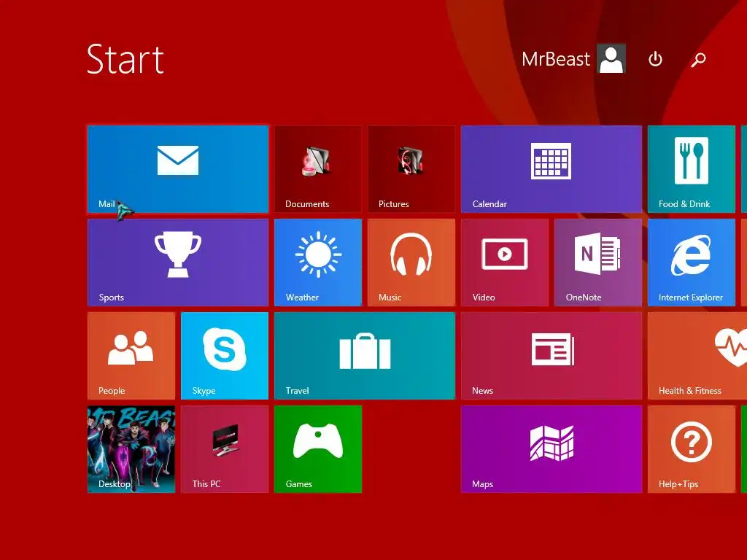Launch the Video tile

tap(505, 262)
